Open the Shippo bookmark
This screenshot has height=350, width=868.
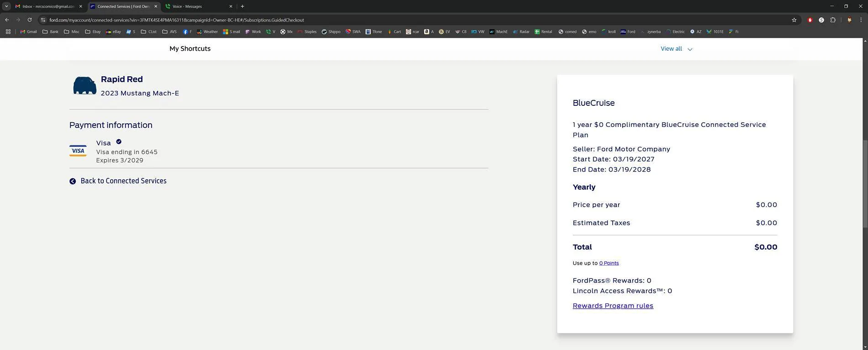pos(331,32)
